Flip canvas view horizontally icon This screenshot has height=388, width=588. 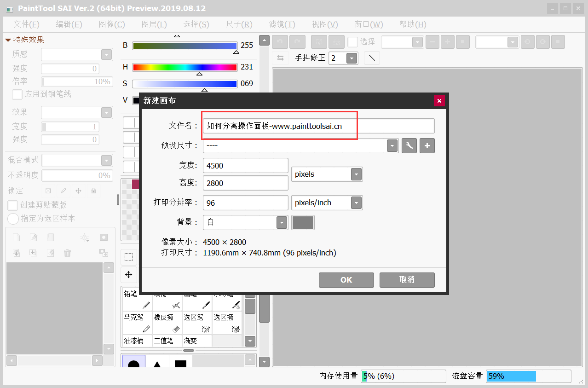(280, 58)
